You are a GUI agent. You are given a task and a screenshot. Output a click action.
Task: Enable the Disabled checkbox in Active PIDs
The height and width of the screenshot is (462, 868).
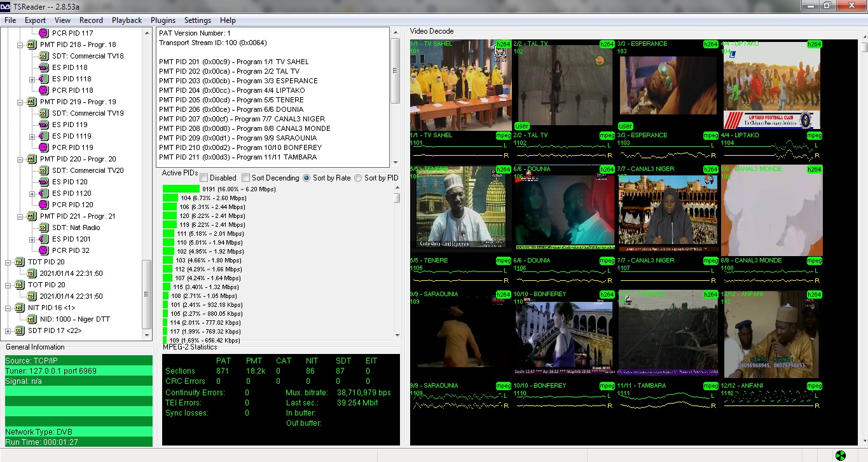pyautogui.click(x=204, y=178)
